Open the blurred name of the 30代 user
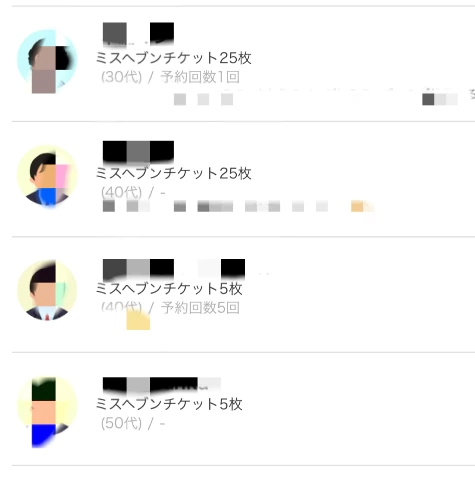 click(x=138, y=34)
